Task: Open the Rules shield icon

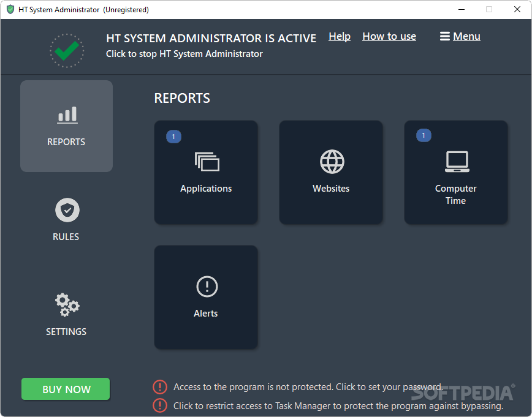Action: [x=67, y=210]
